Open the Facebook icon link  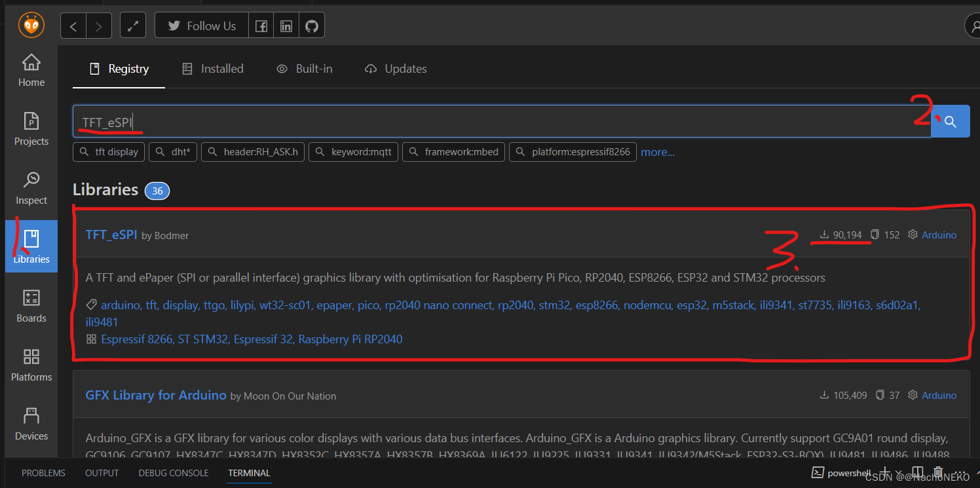click(261, 26)
